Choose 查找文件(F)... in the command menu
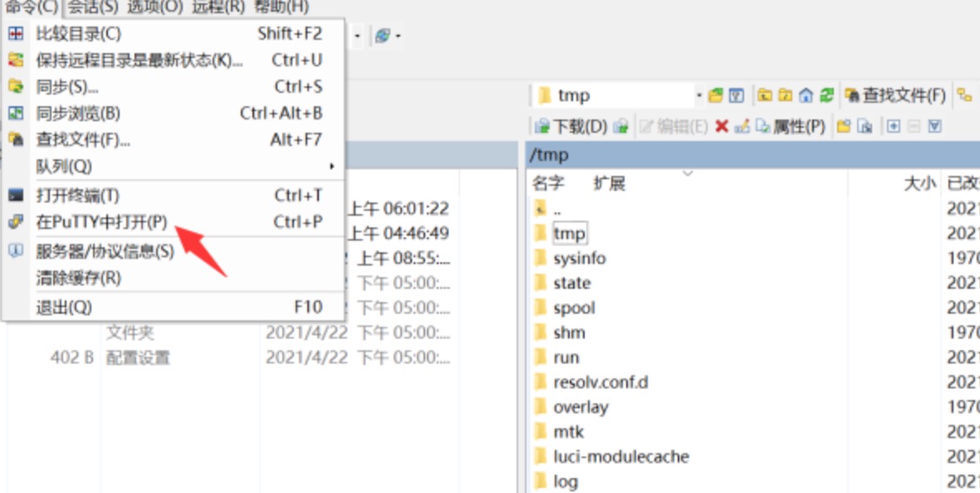The width and height of the screenshot is (980, 493). click(x=174, y=139)
